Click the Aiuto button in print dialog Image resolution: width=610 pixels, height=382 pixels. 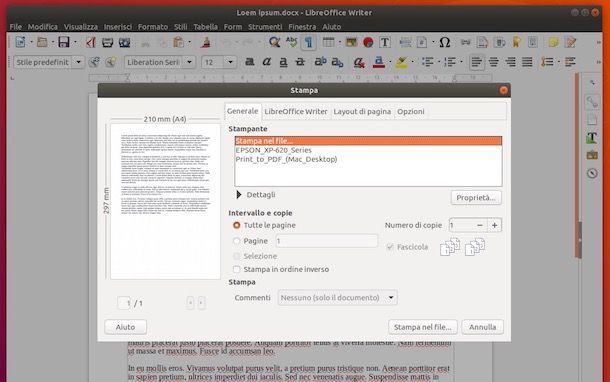point(125,327)
